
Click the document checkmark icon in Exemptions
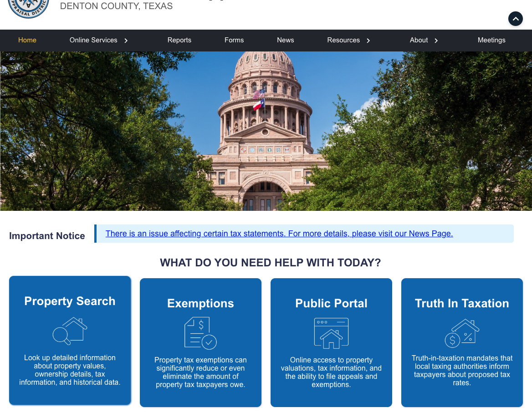coord(200,333)
